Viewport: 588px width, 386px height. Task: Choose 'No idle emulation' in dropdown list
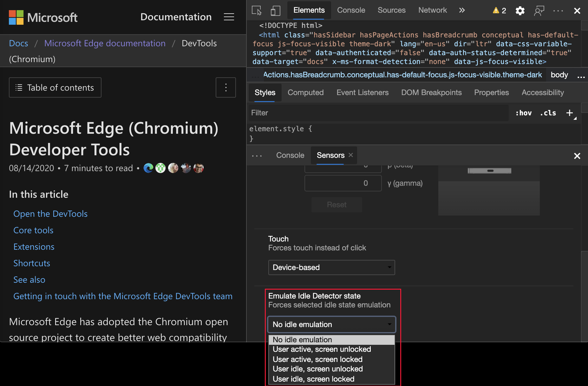pos(331,340)
